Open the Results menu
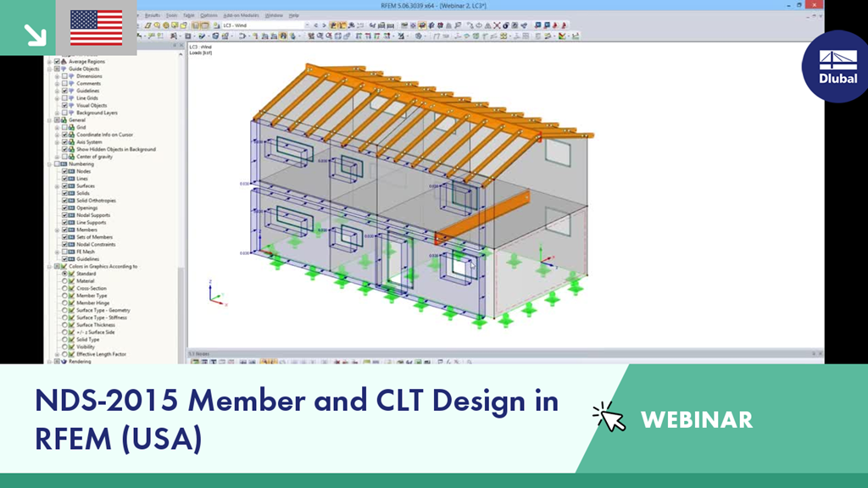Viewport: 868px width, 488px height. (x=153, y=15)
